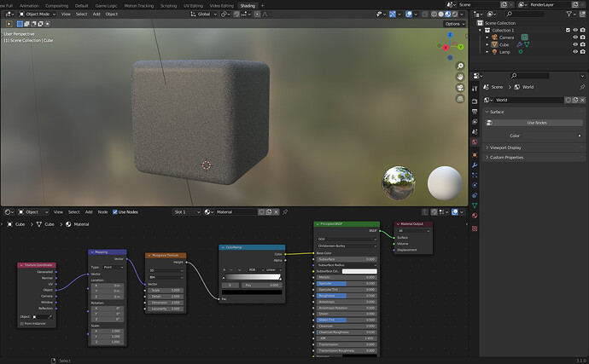The image size is (589, 364).
Task: Disable Cube in renders via camera icon
Action: tap(583, 44)
